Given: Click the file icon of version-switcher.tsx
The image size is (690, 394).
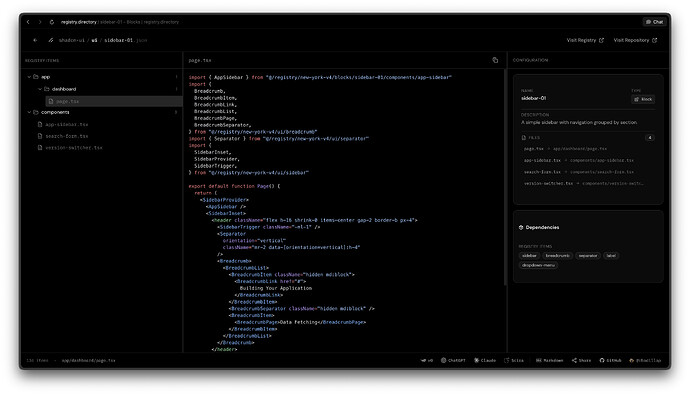Looking at the screenshot, I should click(x=40, y=148).
